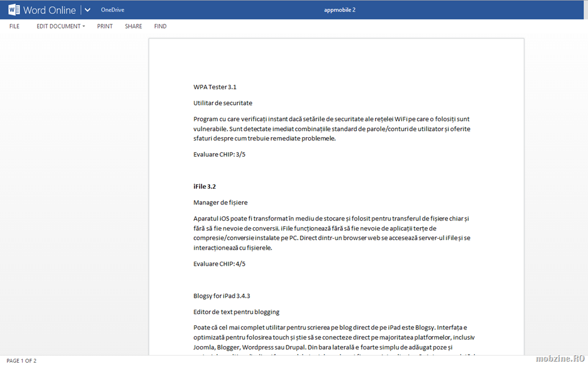
Task: Click the Word Online brand text
Action: click(x=49, y=10)
